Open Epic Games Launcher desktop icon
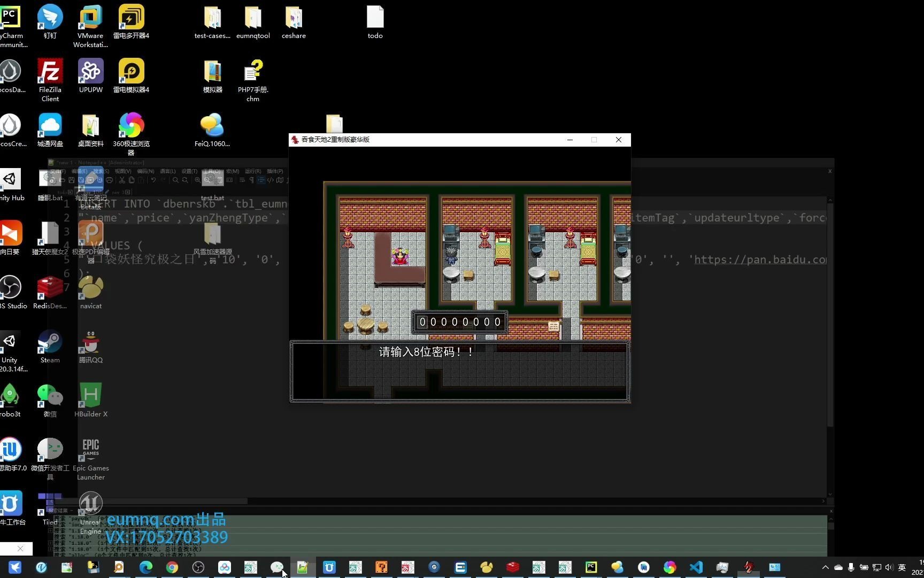This screenshot has width=924, height=578. click(x=90, y=459)
